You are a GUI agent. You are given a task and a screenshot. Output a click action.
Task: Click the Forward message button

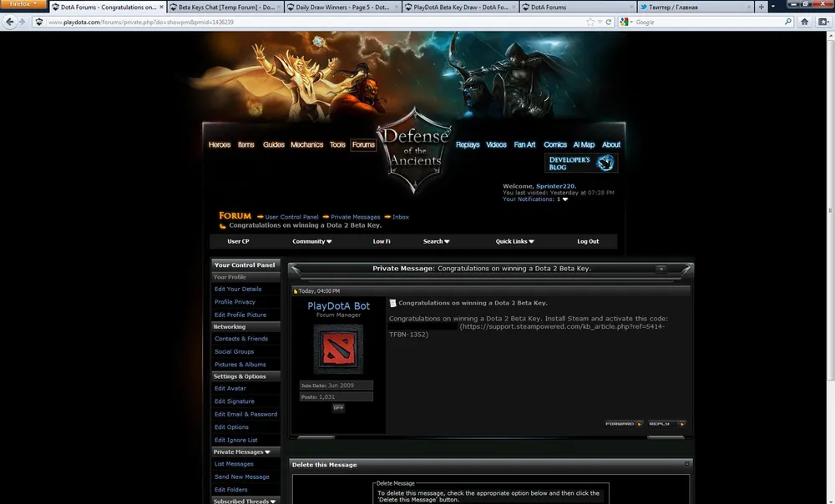coord(624,424)
